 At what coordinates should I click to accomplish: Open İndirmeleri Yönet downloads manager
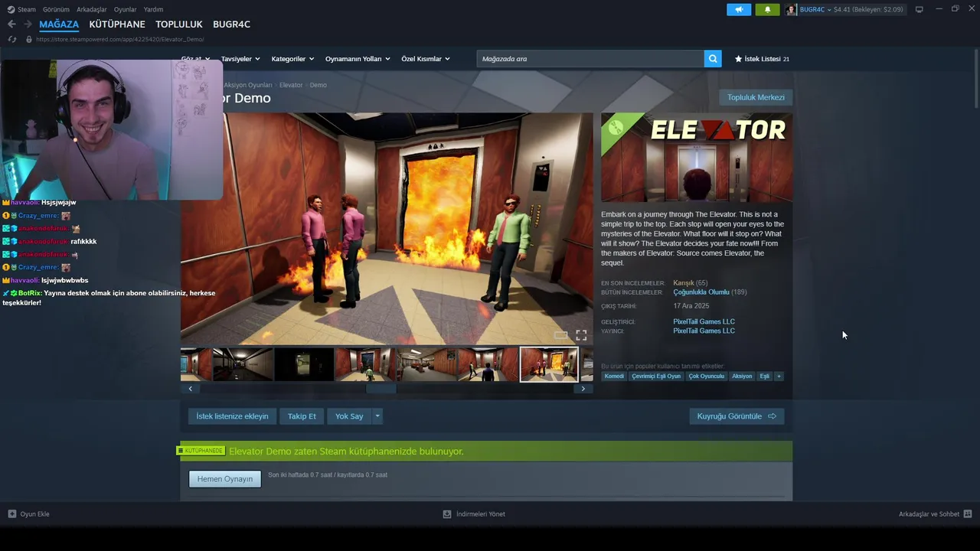pos(474,514)
